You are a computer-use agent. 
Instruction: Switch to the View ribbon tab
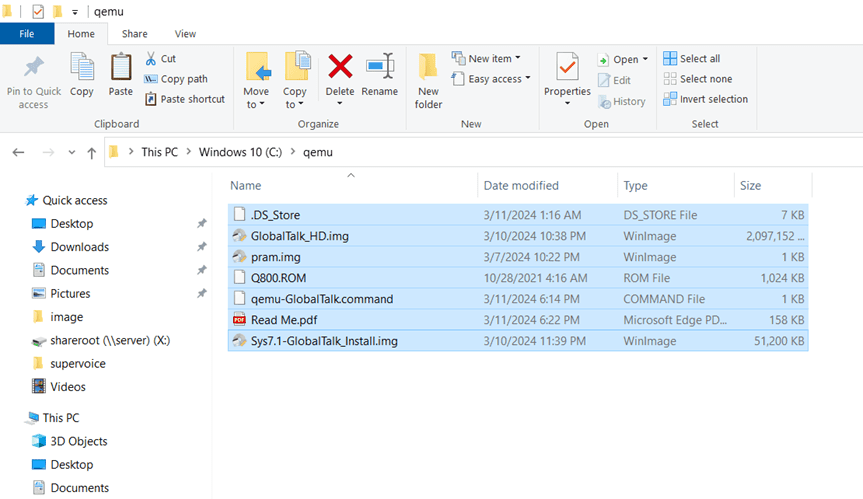(x=185, y=34)
